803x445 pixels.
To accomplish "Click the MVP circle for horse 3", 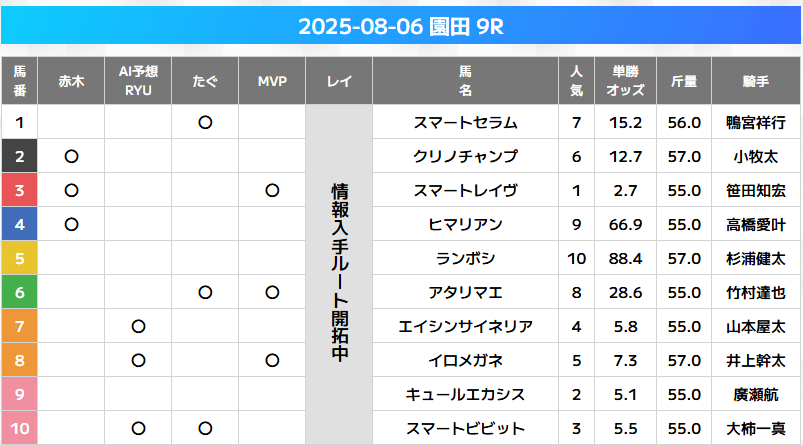I will [272, 190].
